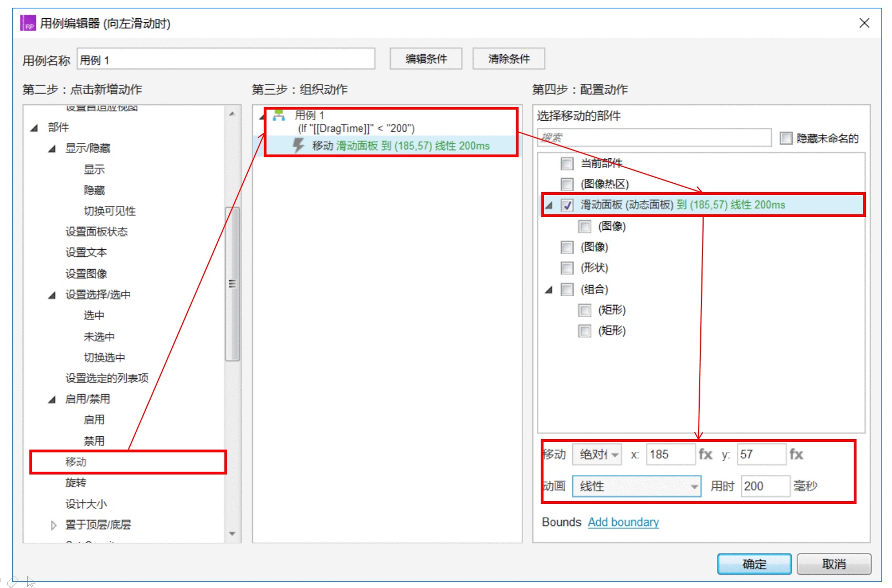The image size is (892, 588).
Task: Click the case icon next to 用例 1
Action: pos(279,115)
